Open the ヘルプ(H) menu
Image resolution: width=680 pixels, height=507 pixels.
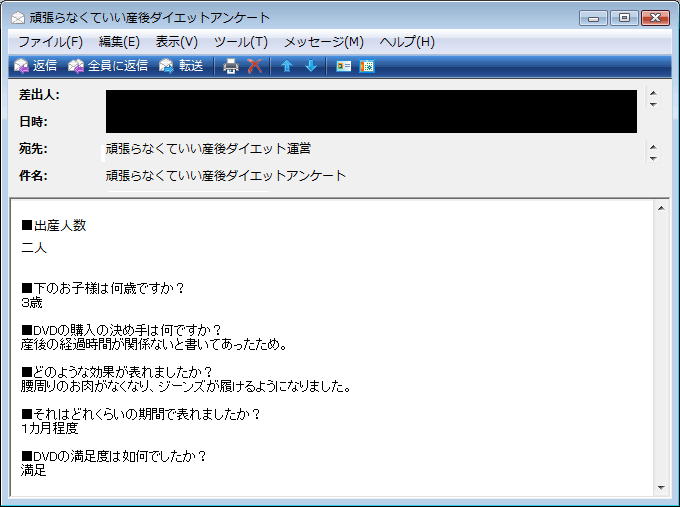coord(407,42)
